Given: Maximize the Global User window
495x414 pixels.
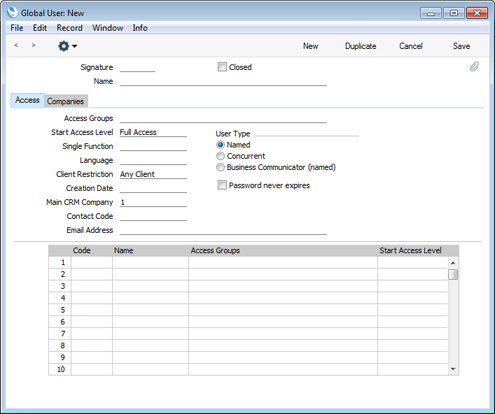Looking at the screenshot, I should [x=454, y=13].
